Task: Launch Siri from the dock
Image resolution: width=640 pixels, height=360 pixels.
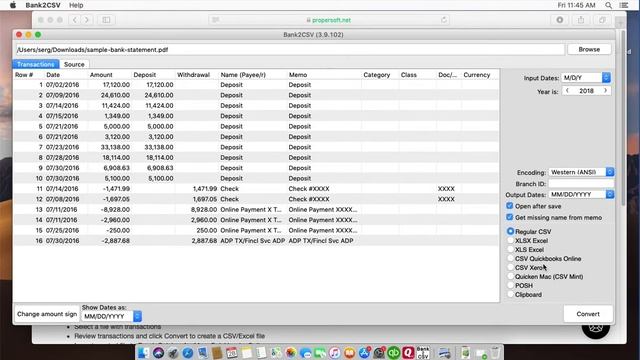Action: [x=158, y=353]
